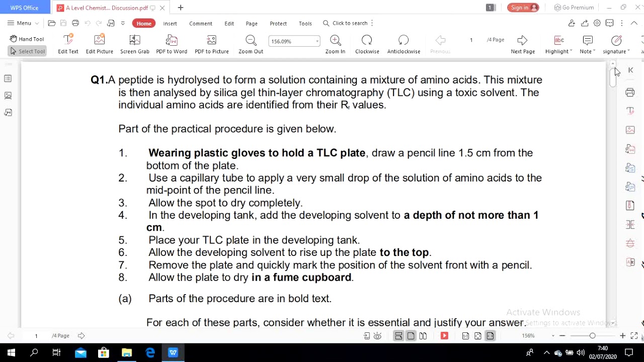Open the Menu dropdown
The width and height of the screenshot is (644, 362).
coord(23,23)
